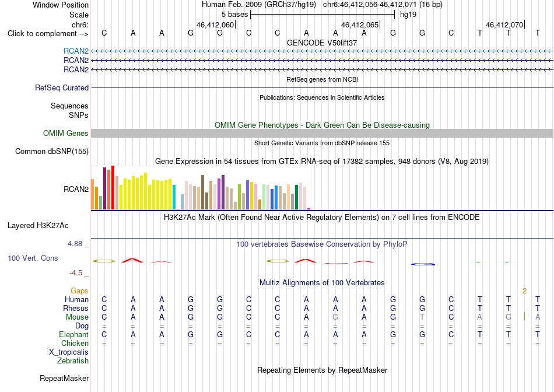This screenshot has height=392, width=554.
Task: Click the OMIM Gene Phenotypes green title
Action: point(322,125)
